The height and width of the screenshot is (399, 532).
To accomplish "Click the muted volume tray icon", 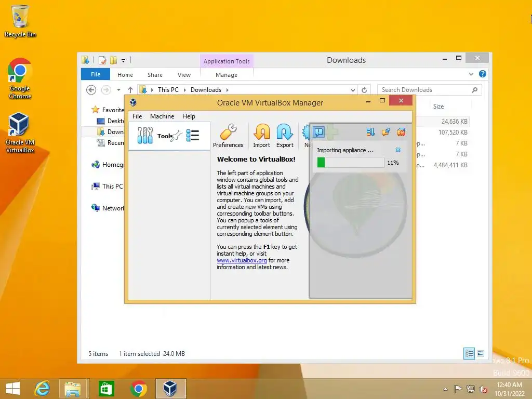I will 483,389.
